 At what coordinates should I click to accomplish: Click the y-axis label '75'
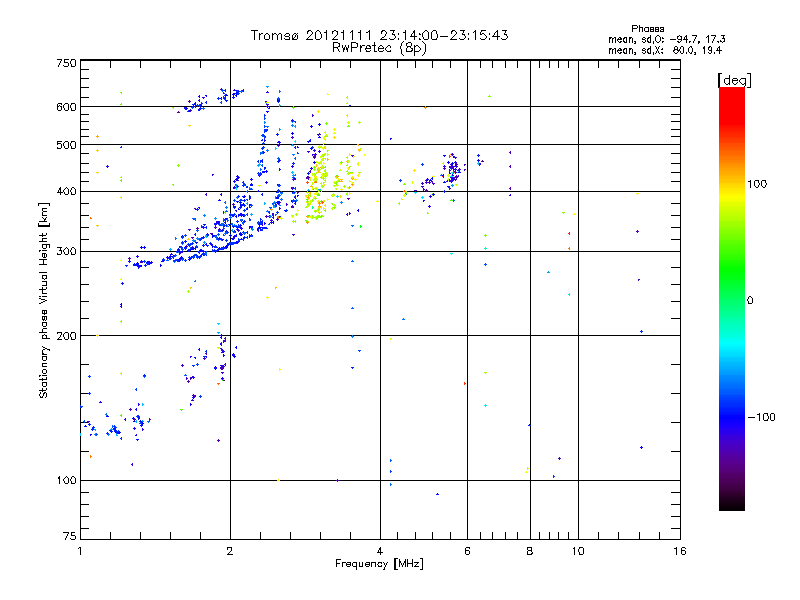[x=70, y=536]
